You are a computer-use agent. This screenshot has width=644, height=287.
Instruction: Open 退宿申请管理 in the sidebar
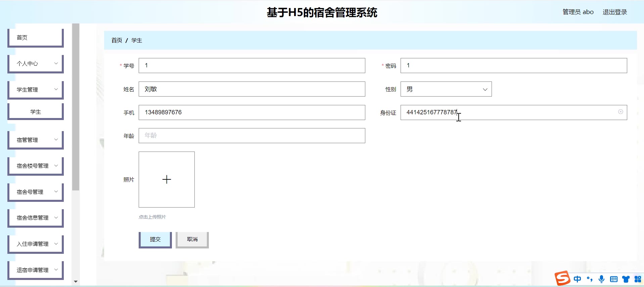click(36, 270)
